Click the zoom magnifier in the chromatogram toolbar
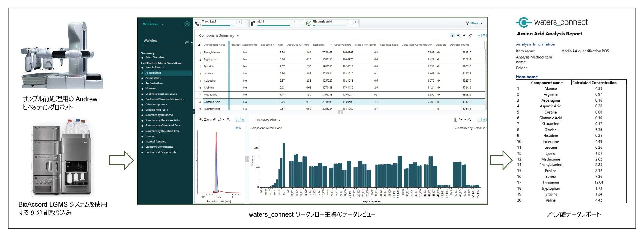 [x=228, y=120]
